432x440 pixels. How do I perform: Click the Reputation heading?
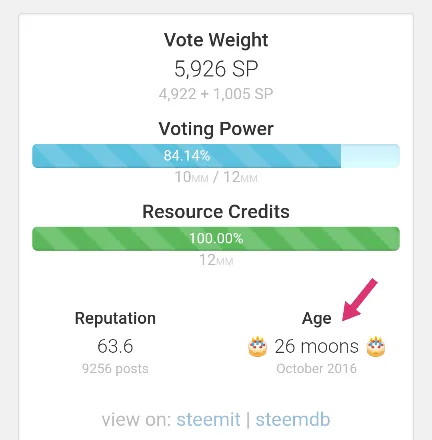coord(115,318)
